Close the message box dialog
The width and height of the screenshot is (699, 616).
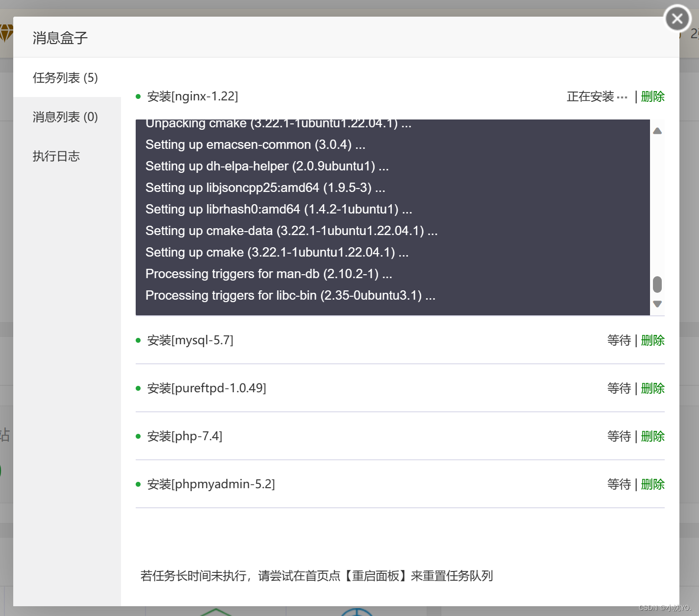pos(677,19)
